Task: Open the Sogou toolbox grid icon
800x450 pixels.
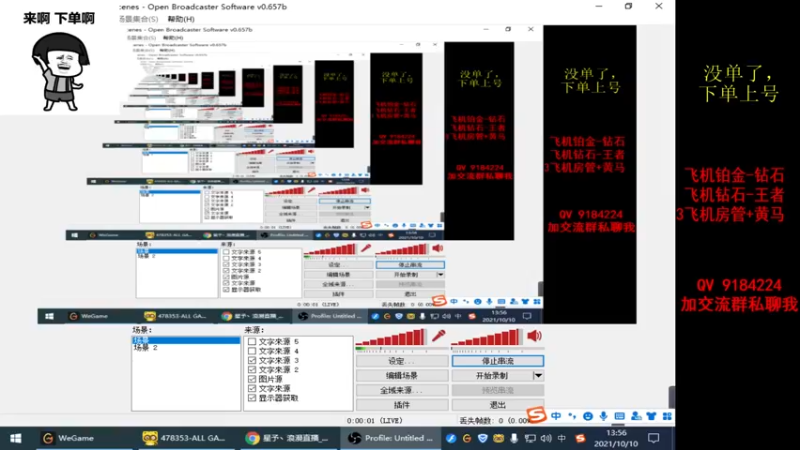Action: [x=667, y=416]
